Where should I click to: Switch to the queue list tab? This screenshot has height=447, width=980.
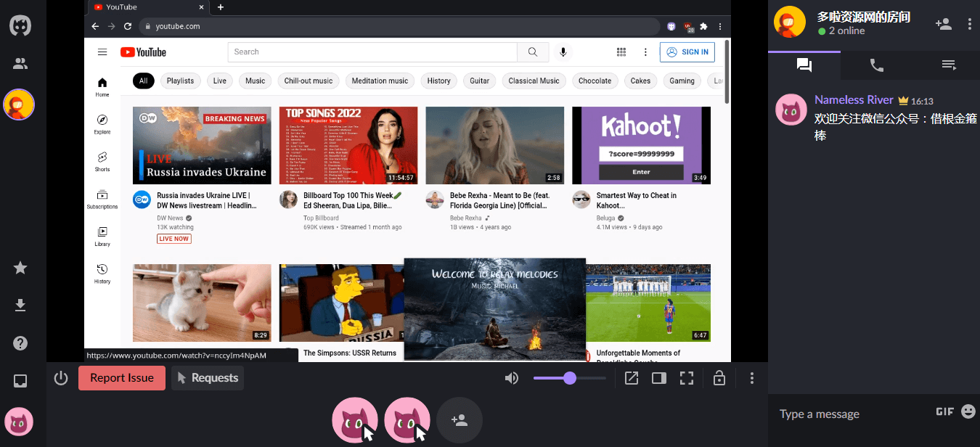coord(949,65)
